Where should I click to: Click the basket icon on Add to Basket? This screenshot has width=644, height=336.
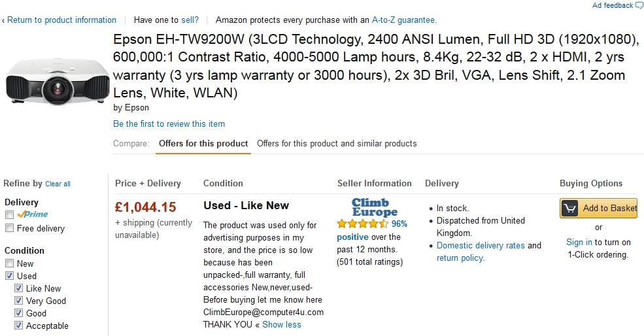click(570, 209)
